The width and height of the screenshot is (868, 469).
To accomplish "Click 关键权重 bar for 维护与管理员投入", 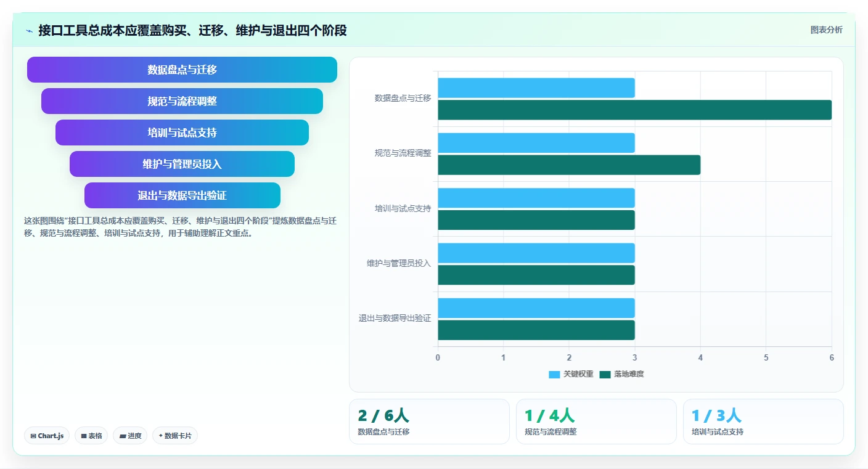I will pos(536,253).
